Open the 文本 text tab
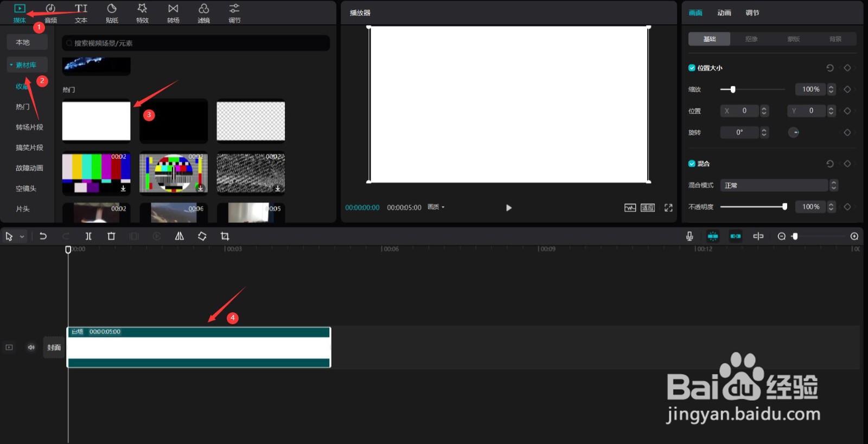Image resolution: width=868 pixels, height=444 pixels. [x=81, y=13]
